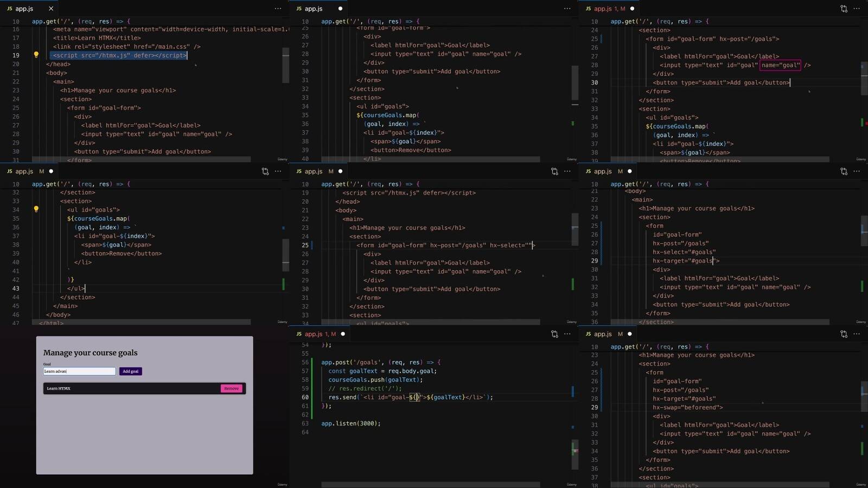Click the lightbulb next to the ul id="goals" line
The height and width of the screenshot is (488, 868).
(x=36, y=209)
